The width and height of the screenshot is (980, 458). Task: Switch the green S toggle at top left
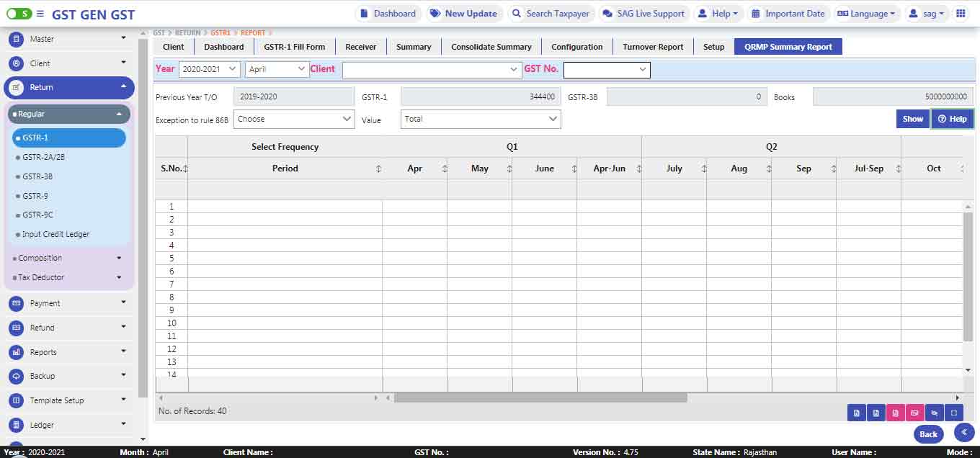click(x=19, y=14)
